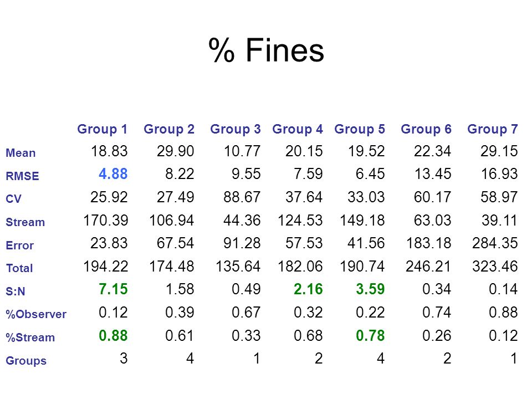Click the Group 2 mean 29.90
The width and height of the screenshot is (532, 399).
(176, 151)
